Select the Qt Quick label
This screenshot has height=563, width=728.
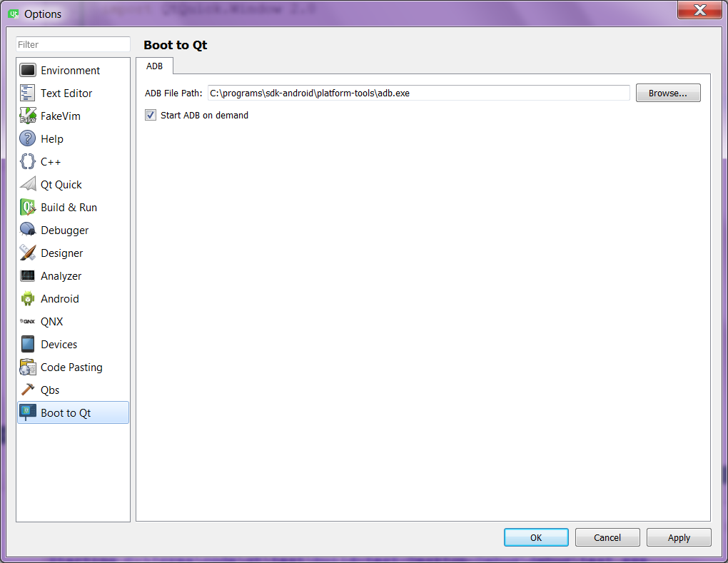61,185
